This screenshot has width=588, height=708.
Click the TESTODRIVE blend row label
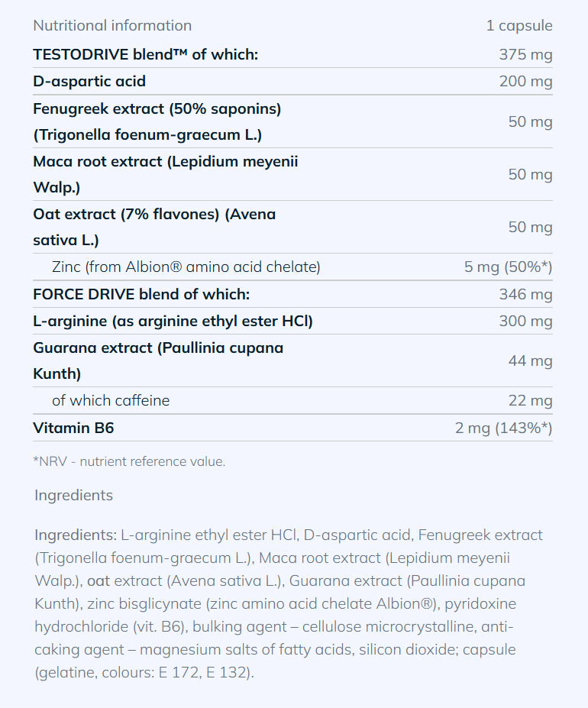point(146,54)
